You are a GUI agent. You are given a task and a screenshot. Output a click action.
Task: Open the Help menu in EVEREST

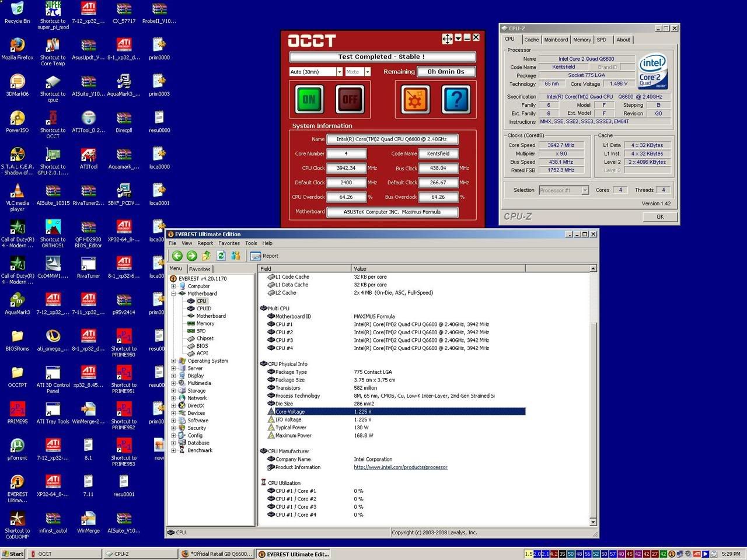[x=267, y=243]
